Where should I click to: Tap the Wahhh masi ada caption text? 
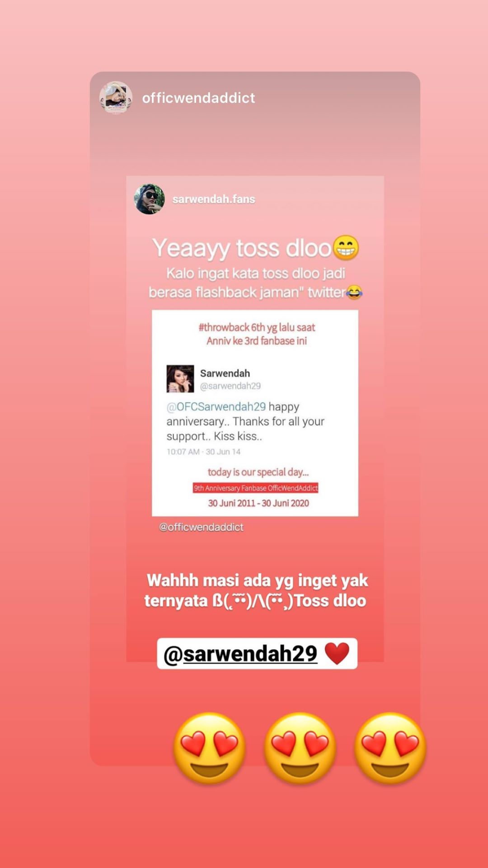point(257,590)
